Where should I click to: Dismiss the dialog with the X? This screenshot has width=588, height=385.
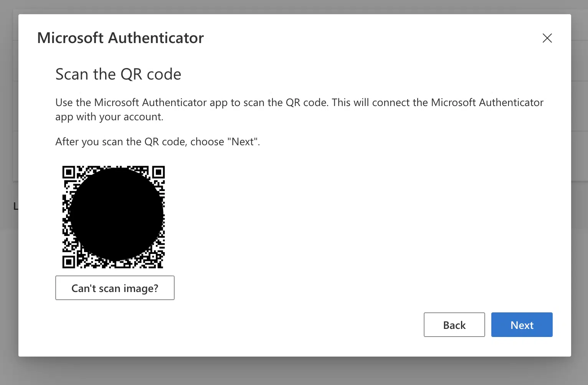547,38
